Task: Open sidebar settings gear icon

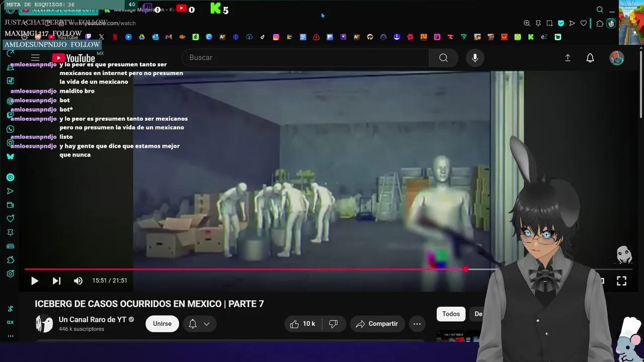Action: (x=10, y=274)
